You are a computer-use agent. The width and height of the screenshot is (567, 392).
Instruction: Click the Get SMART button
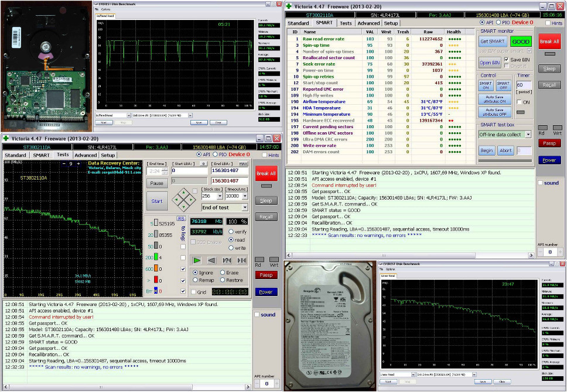(x=493, y=42)
